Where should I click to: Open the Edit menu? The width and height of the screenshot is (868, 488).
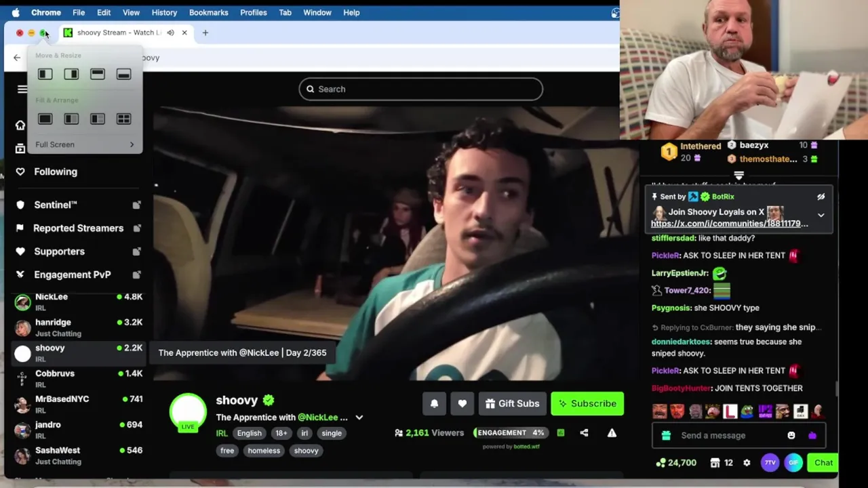click(x=104, y=12)
